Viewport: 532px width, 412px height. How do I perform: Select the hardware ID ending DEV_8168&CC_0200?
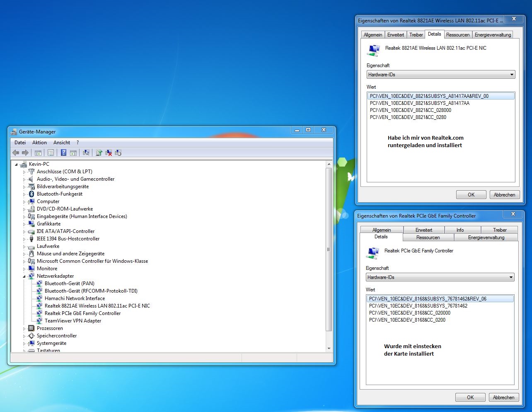point(407,320)
